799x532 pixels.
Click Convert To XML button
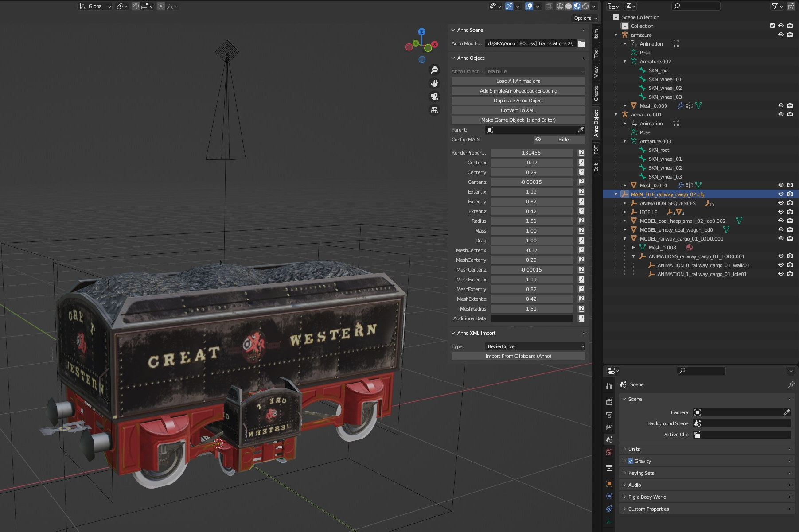tap(518, 110)
